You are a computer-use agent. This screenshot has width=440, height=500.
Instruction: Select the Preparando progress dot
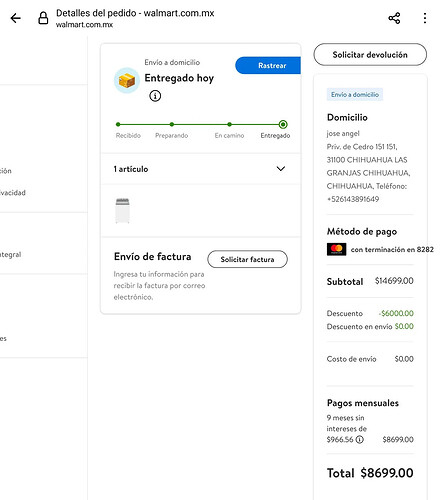coord(172,124)
